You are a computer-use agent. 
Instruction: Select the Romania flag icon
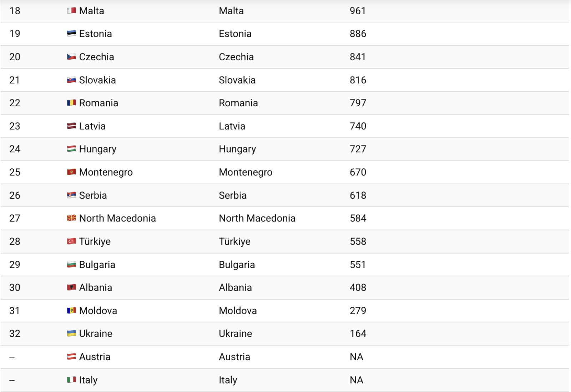tap(71, 103)
